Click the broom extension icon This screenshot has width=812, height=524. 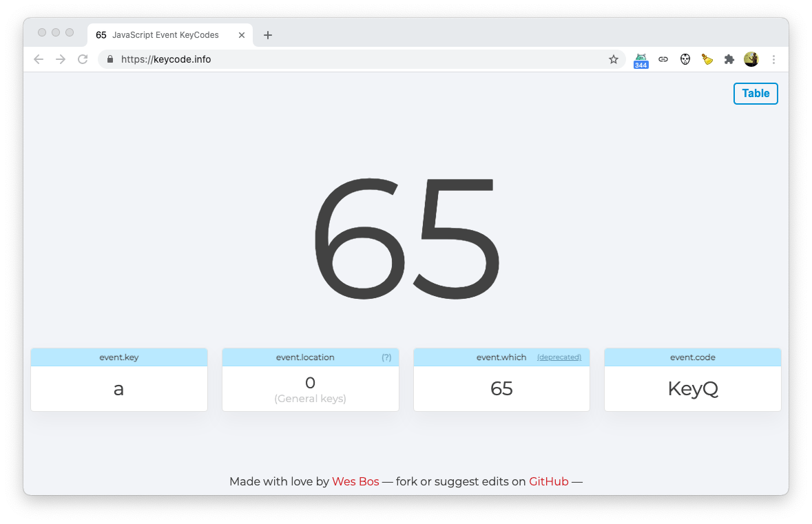point(707,60)
